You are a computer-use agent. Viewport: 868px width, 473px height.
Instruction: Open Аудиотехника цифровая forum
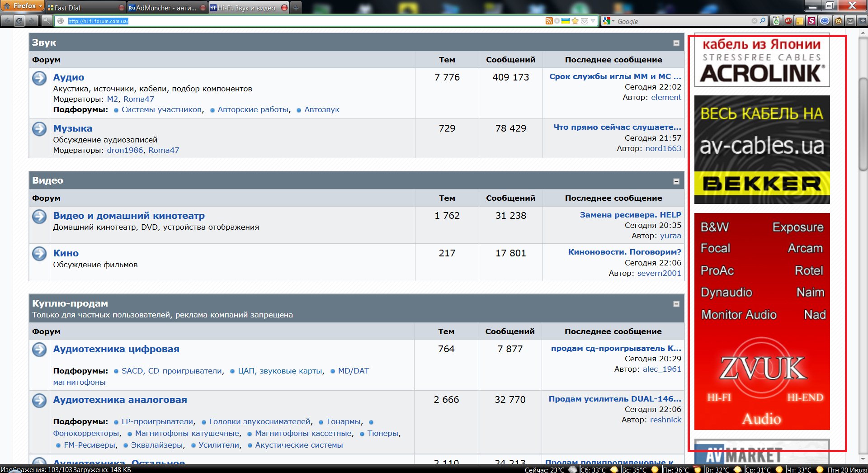pyautogui.click(x=116, y=349)
